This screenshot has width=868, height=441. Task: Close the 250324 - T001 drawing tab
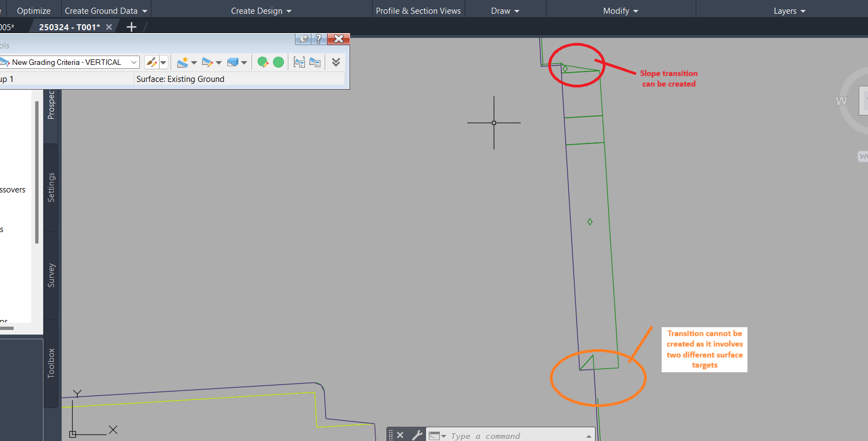pos(109,27)
